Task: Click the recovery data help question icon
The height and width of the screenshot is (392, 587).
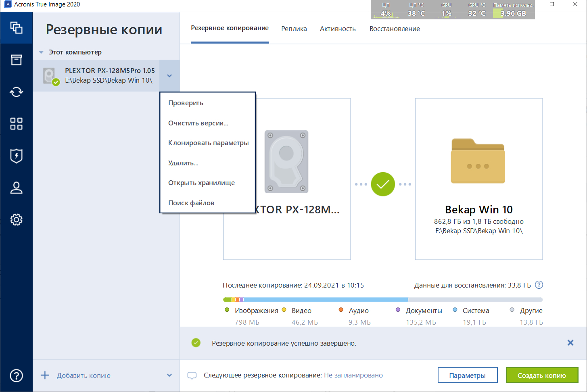Action: 539,285
